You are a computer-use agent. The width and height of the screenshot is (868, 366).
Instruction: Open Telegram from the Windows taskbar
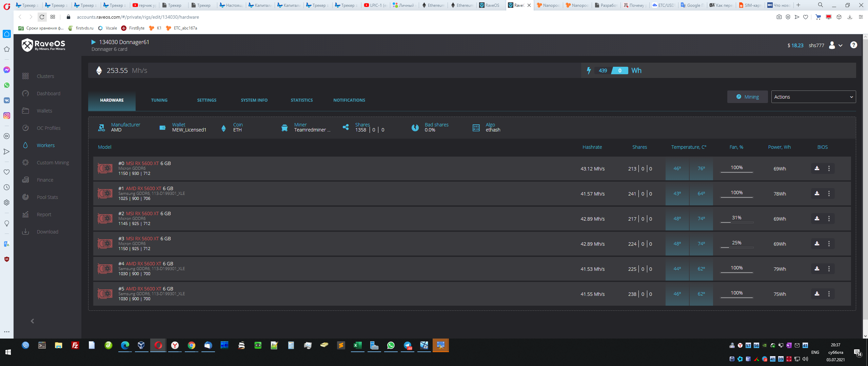click(407, 345)
